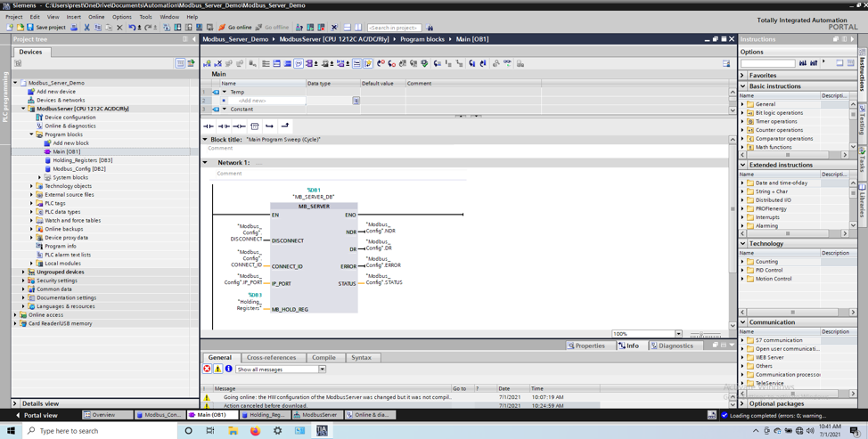The image size is (868, 439).
Task: Click the instructions search input field
Action: [767, 63]
